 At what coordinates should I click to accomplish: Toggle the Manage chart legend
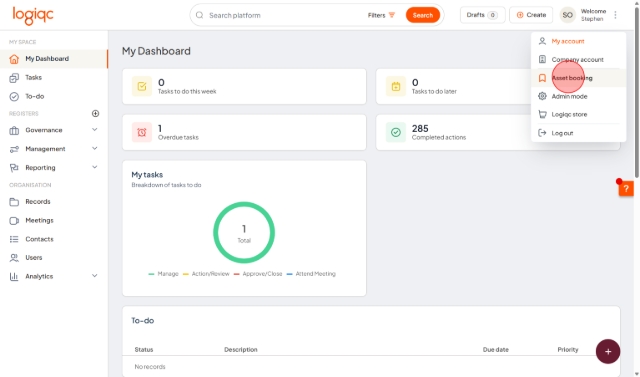163,274
